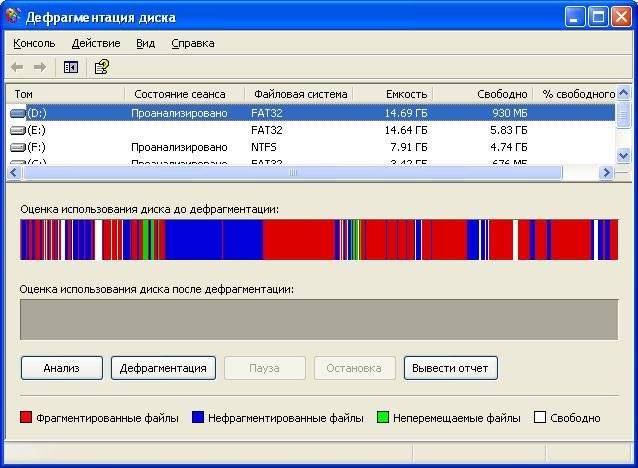Click the red Фрагментированные файлы legend swatch

coord(26,417)
